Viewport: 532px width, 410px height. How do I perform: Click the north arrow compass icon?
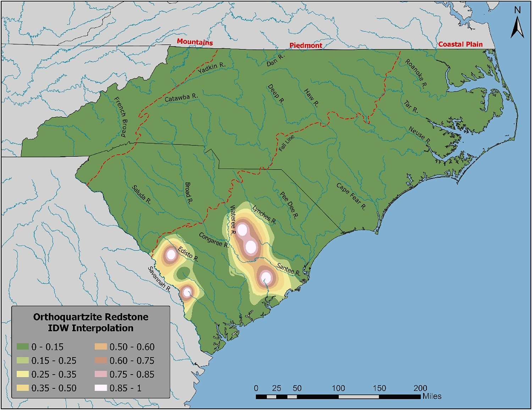(517, 23)
